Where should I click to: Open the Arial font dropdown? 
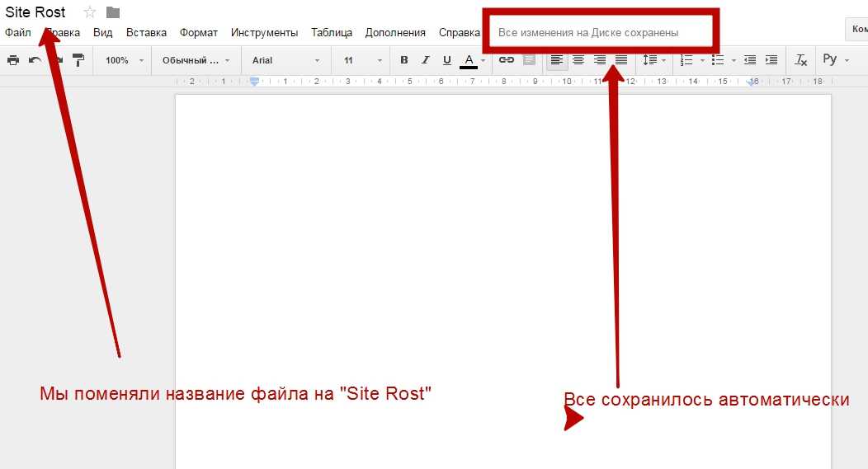pos(285,60)
